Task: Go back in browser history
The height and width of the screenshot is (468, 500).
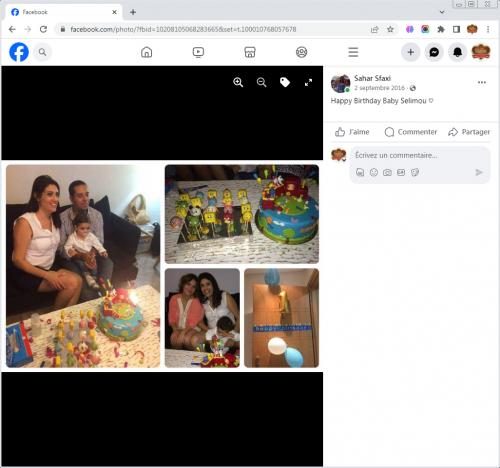Action: (12, 29)
